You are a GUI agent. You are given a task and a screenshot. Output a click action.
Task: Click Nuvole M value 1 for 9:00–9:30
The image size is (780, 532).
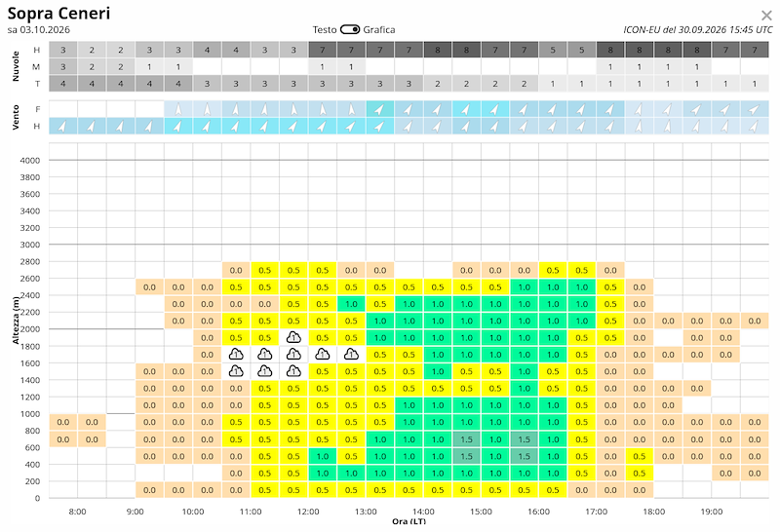tap(149, 66)
